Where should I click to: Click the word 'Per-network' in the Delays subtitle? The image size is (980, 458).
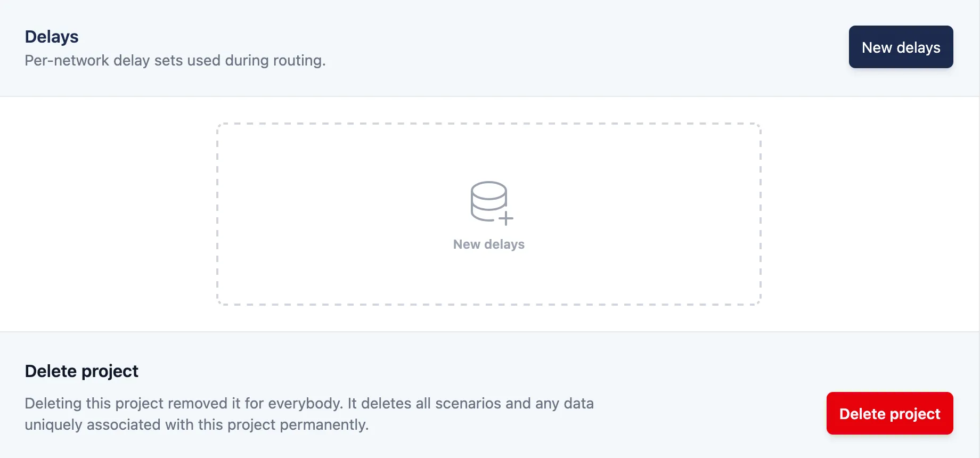[67, 61]
